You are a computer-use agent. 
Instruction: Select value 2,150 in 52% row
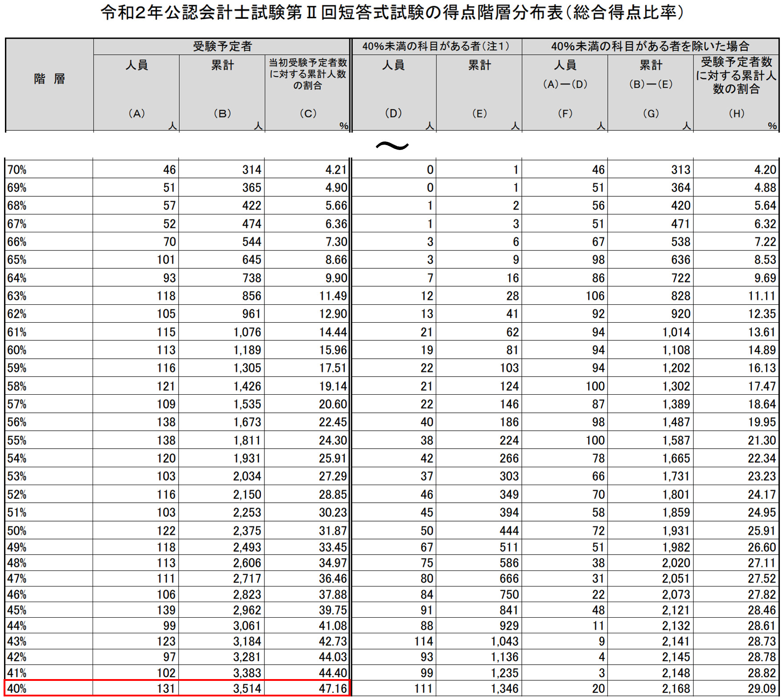(x=247, y=494)
